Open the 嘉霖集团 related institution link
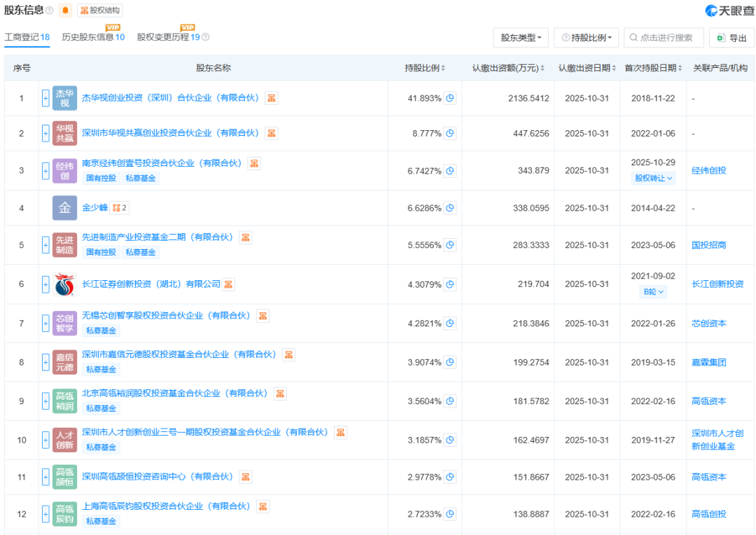 (708, 362)
